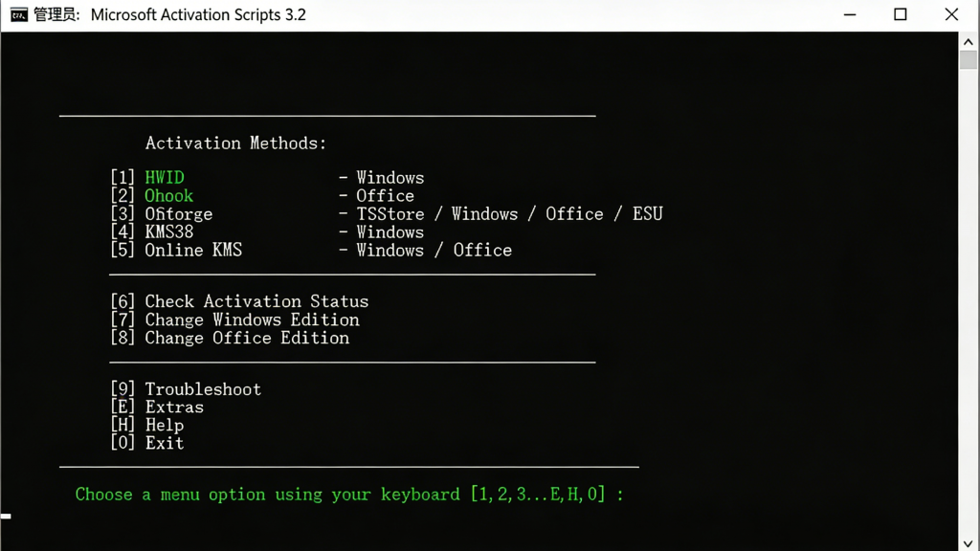Click the Exit option
Screen dimensions: 980x551
pos(164,444)
